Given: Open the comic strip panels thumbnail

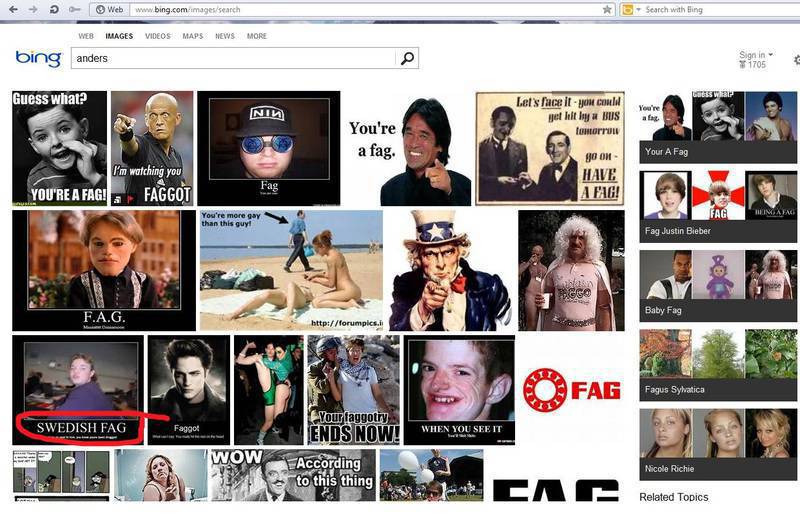Looking at the screenshot, I should pos(61,475).
